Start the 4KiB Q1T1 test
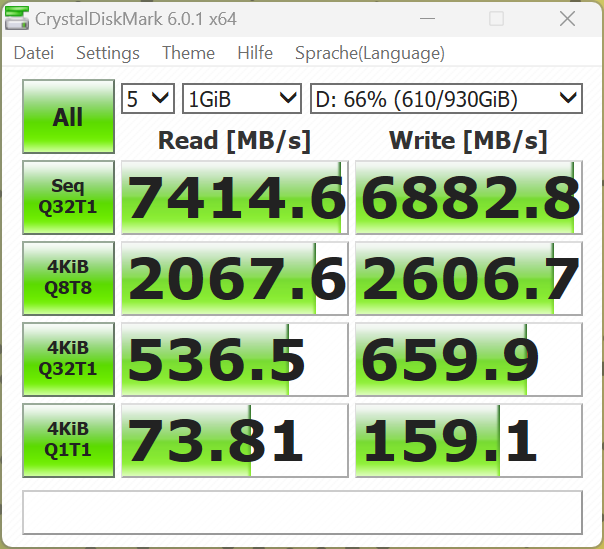 69,440
